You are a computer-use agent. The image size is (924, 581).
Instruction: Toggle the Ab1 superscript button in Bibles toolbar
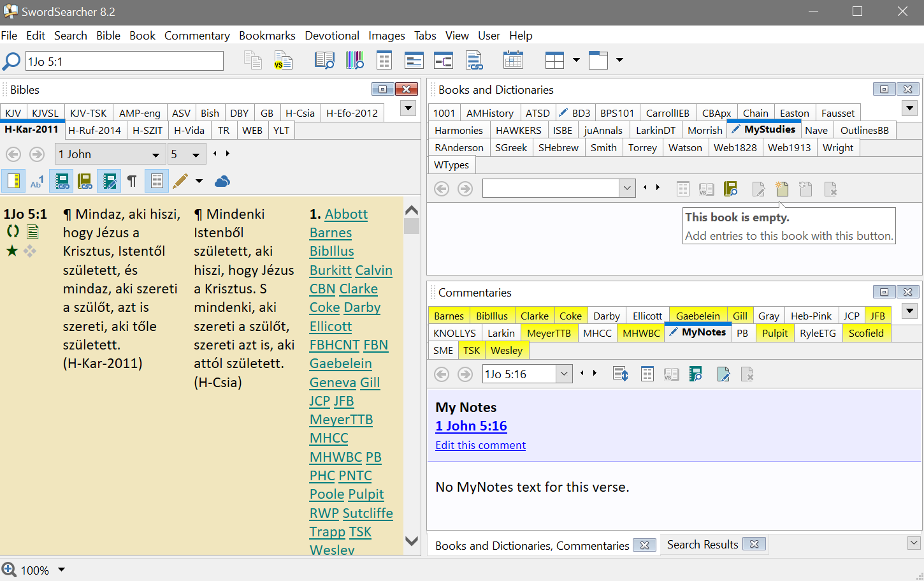(37, 182)
